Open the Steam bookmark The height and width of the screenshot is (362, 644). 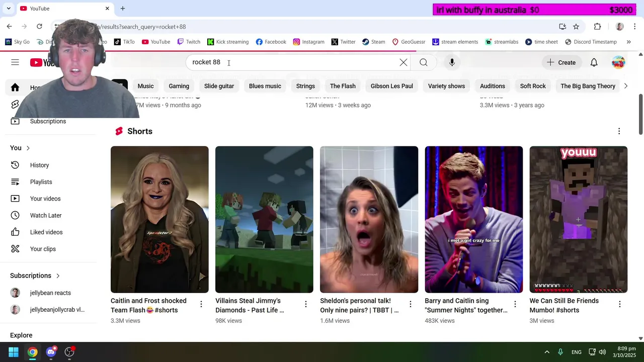374,42
